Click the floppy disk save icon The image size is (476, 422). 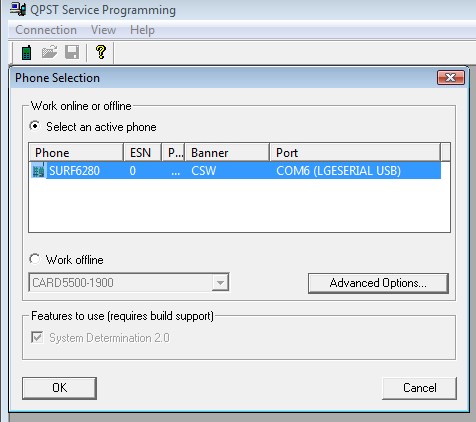point(72,52)
